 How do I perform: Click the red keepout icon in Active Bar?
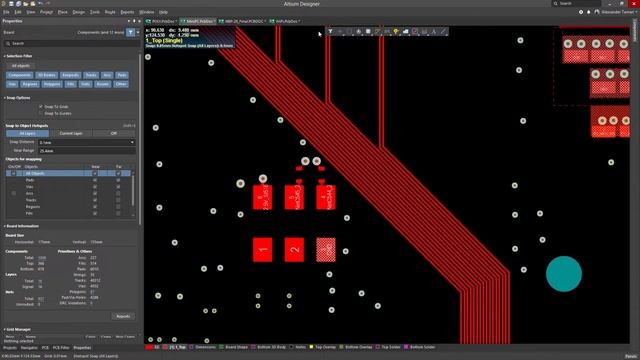(415, 31)
